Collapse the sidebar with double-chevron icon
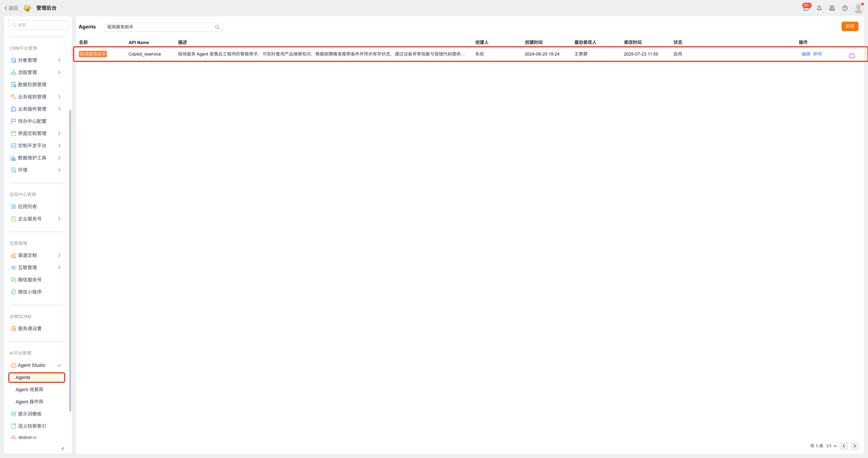The width and height of the screenshot is (868, 458). [63, 449]
